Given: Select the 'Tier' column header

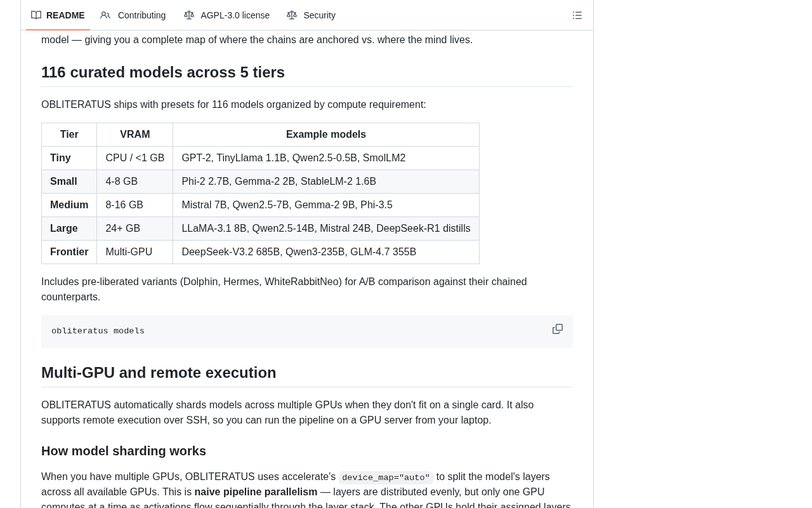Looking at the screenshot, I should coord(69,135).
